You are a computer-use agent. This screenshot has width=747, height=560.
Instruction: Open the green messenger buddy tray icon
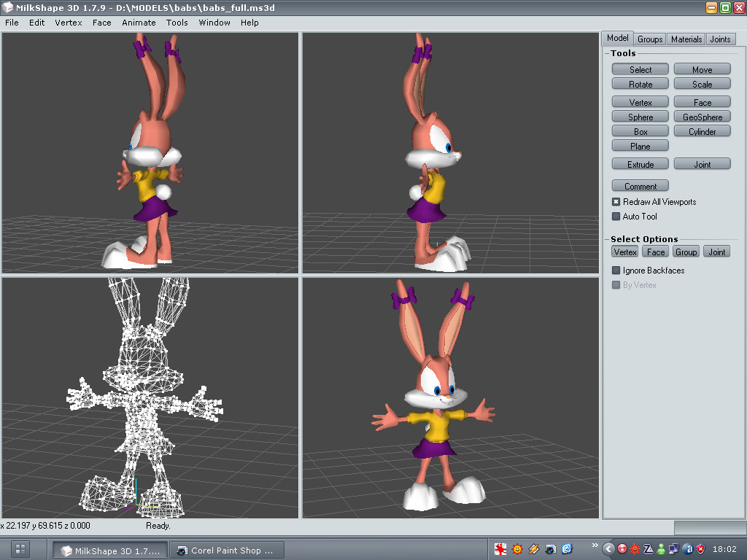(661, 549)
